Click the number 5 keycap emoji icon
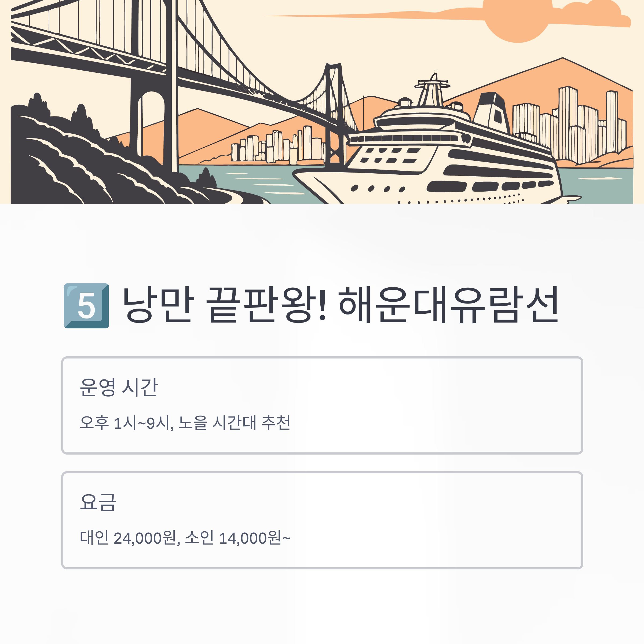The image size is (644, 644). (x=86, y=306)
